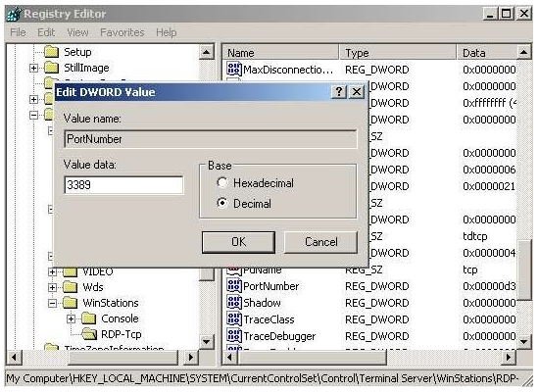539x392 pixels.
Task: Click the 0xffffffff data cell
Action: (x=489, y=103)
